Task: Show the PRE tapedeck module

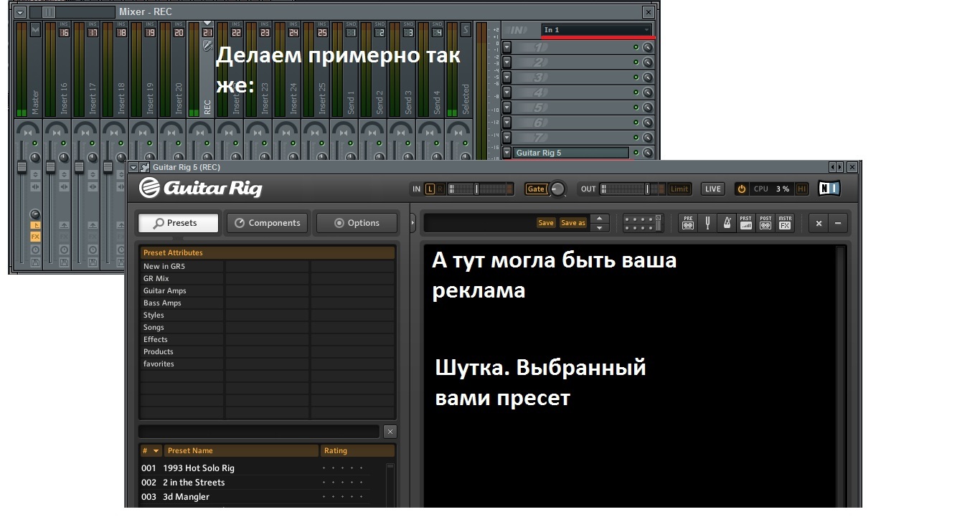Action: point(688,223)
